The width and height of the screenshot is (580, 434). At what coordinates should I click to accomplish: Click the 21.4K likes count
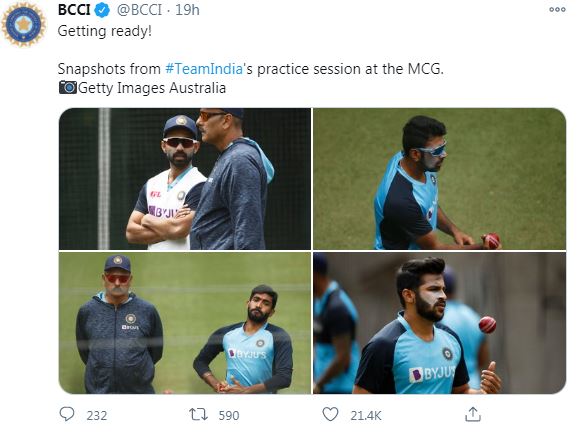click(x=365, y=416)
